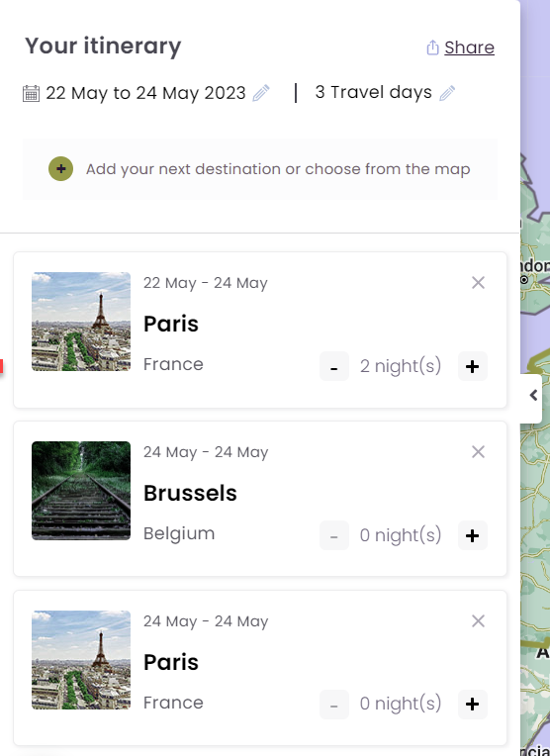
Task: Open the Share link
Action: 469,47
